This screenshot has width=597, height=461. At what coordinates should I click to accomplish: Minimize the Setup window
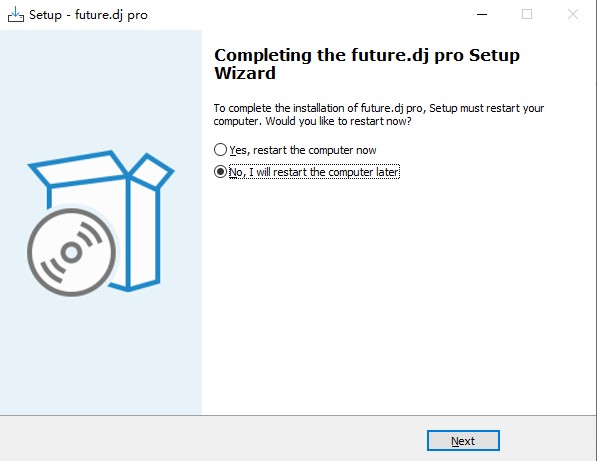click(x=482, y=14)
